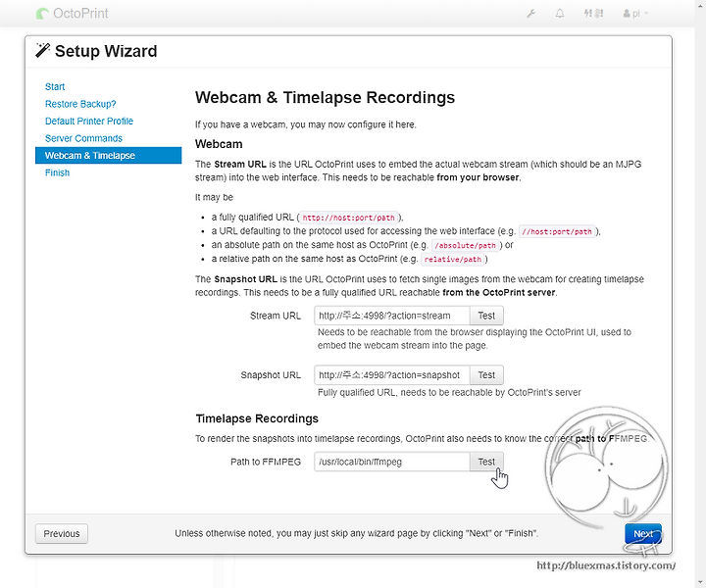Test the Snapshot URL

[486, 374]
